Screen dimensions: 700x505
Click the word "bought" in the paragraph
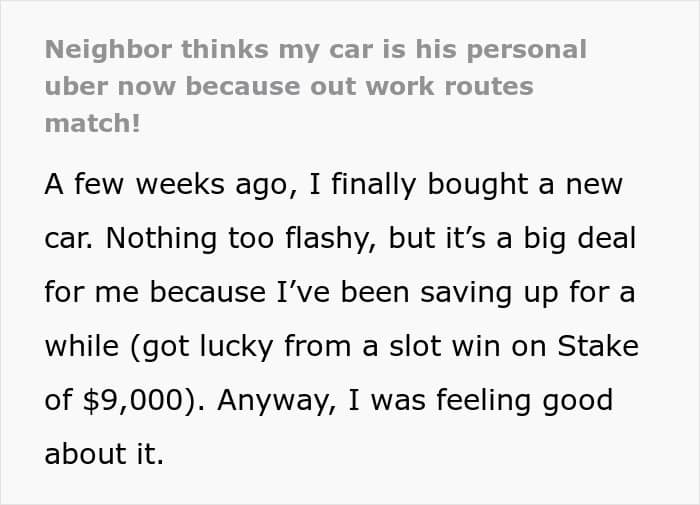click(x=478, y=185)
